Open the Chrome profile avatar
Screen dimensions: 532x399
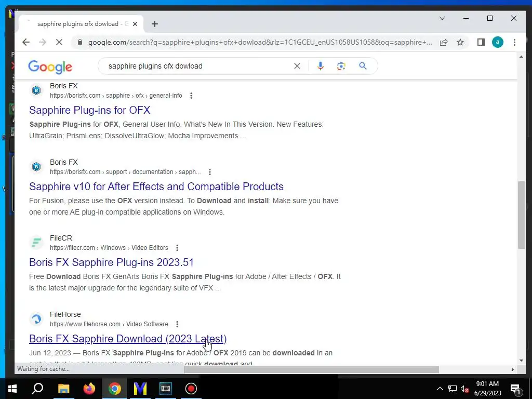(497, 42)
